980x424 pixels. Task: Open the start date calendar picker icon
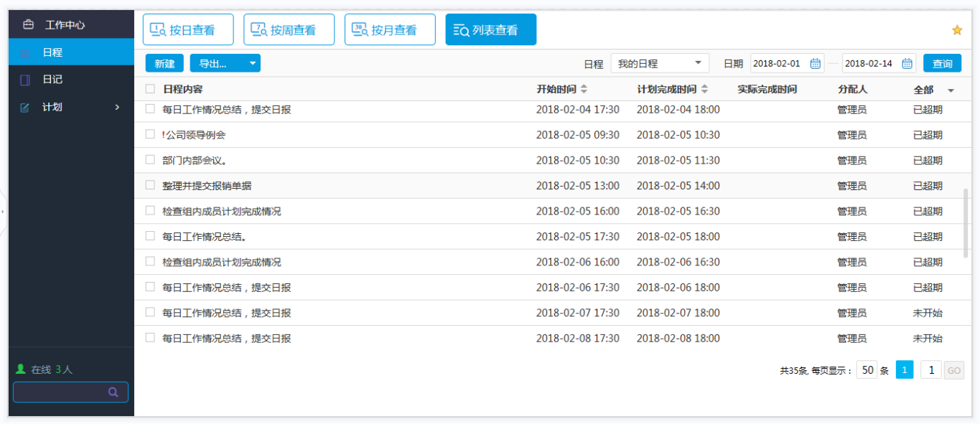815,64
